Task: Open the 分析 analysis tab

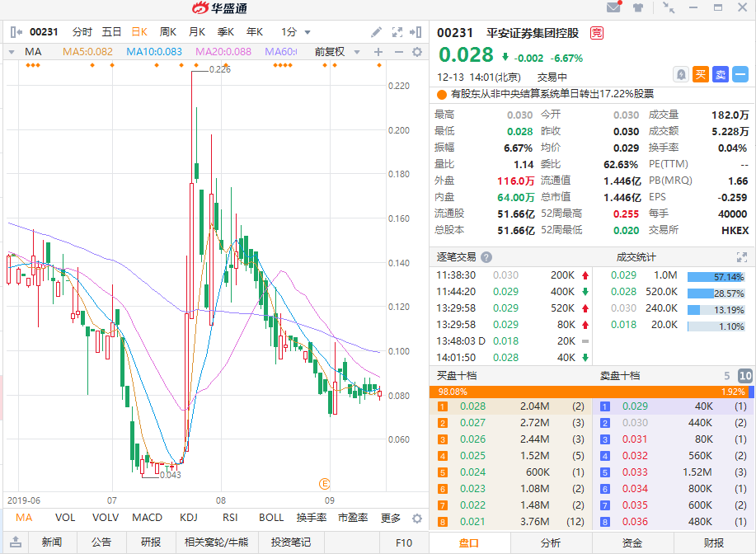Action: [551, 542]
